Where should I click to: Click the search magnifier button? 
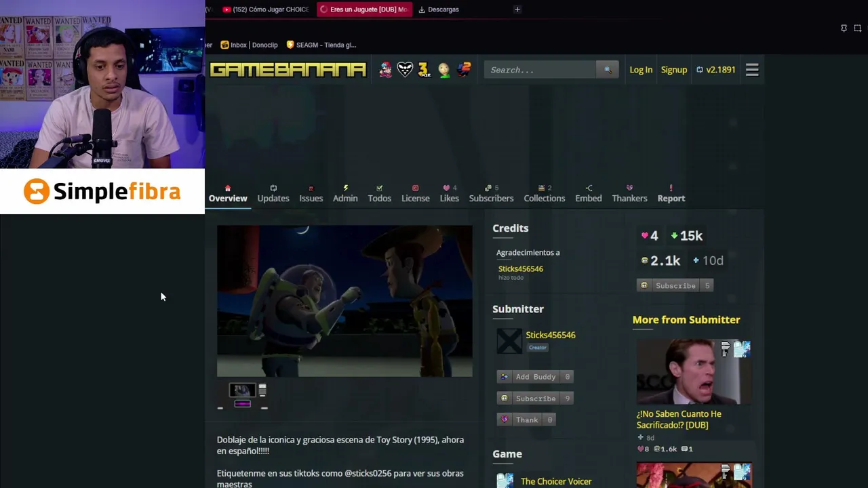click(x=608, y=70)
